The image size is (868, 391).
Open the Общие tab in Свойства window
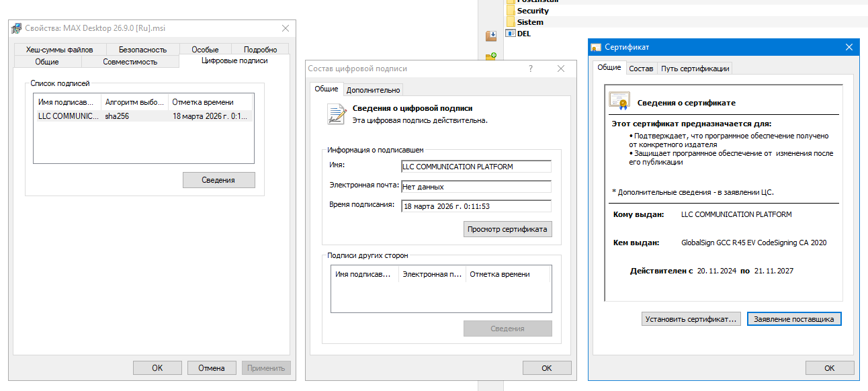[x=47, y=61]
